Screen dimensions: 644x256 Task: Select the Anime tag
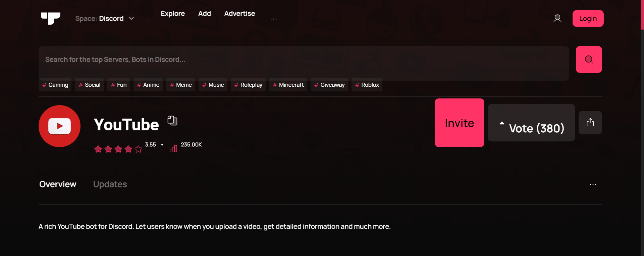pos(148,85)
